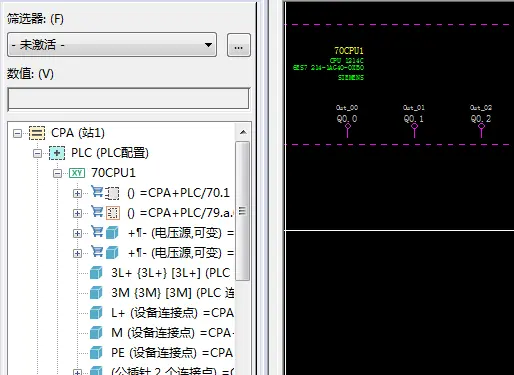Image resolution: width=514 pixels, height=375 pixels.
Task: Click the filter browse button with three dots
Action: point(239,45)
